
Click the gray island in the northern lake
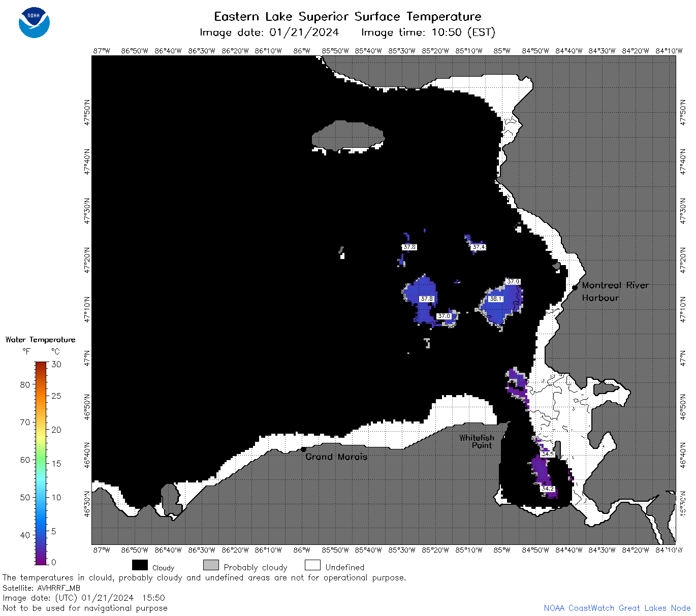click(x=348, y=136)
